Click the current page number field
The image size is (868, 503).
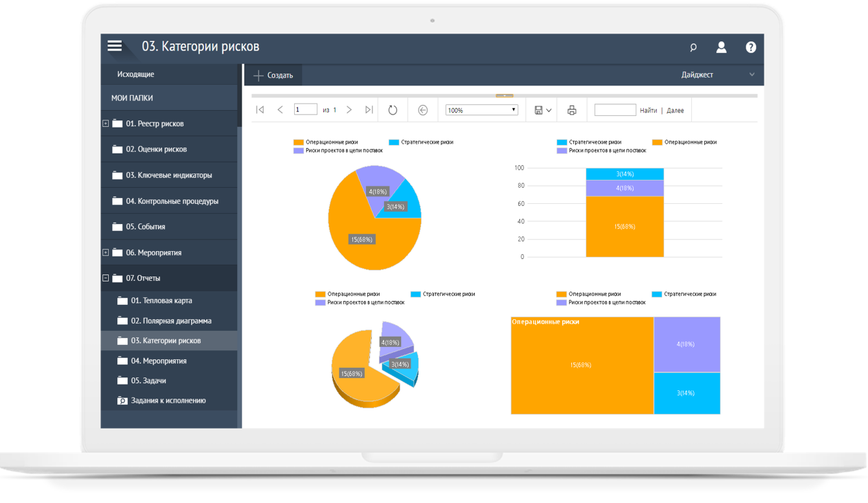pyautogui.click(x=305, y=110)
